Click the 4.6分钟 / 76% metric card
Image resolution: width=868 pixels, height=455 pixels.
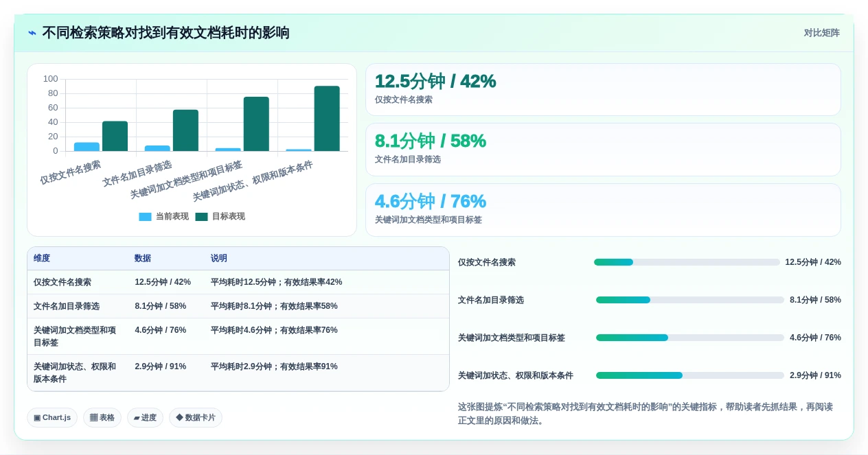(603, 210)
